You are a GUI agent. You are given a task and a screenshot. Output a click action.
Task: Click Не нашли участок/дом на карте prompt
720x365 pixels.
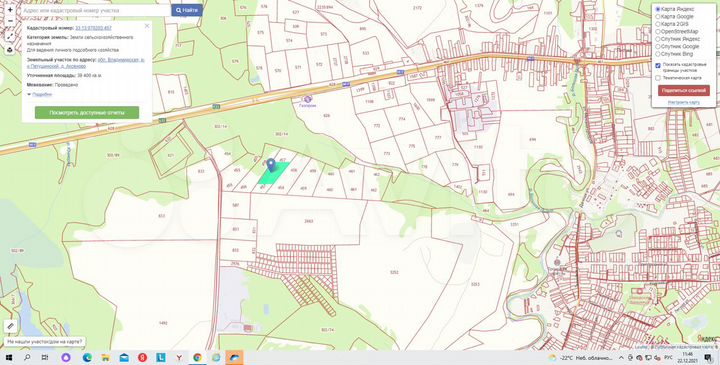tap(45, 342)
